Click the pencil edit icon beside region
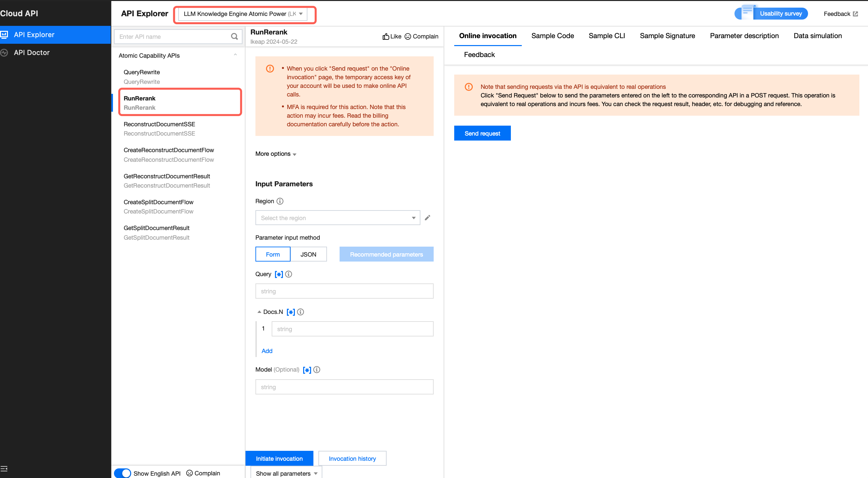Screen dimensions: 868x478 (x=427, y=218)
